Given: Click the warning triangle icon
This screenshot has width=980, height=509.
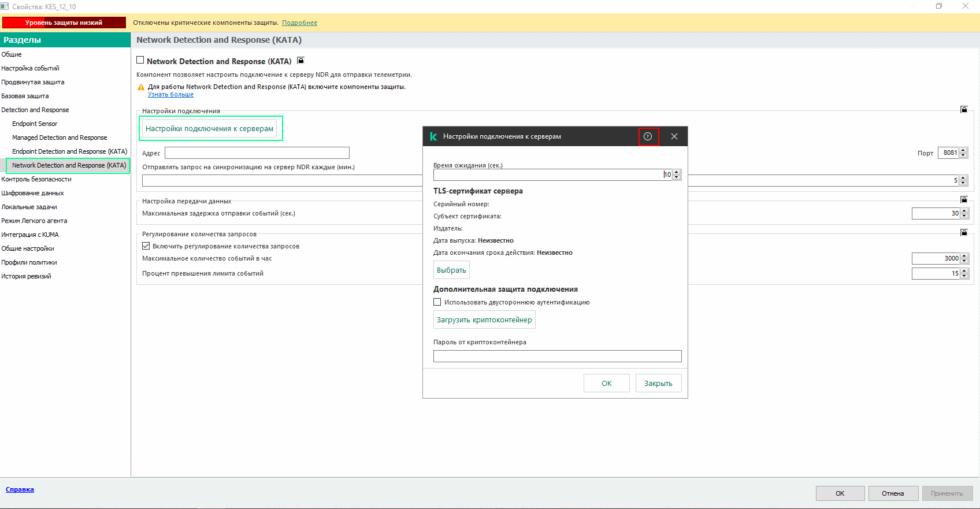Looking at the screenshot, I should point(140,87).
